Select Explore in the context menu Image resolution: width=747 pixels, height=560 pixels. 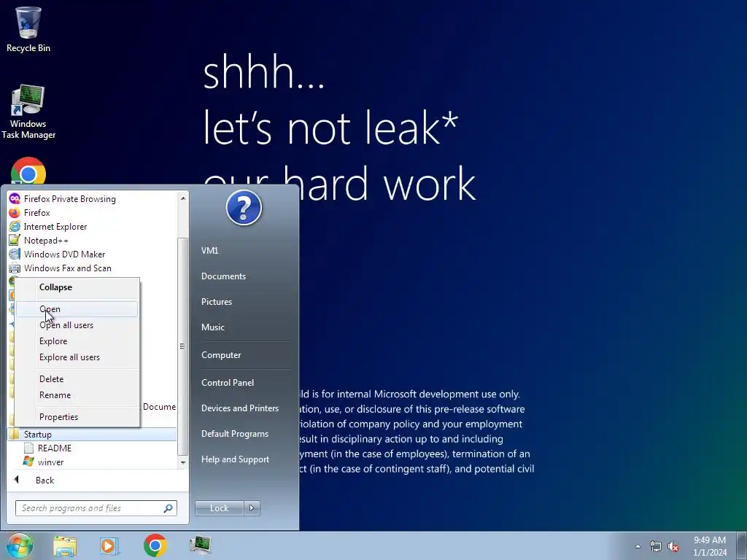coord(77,341)
